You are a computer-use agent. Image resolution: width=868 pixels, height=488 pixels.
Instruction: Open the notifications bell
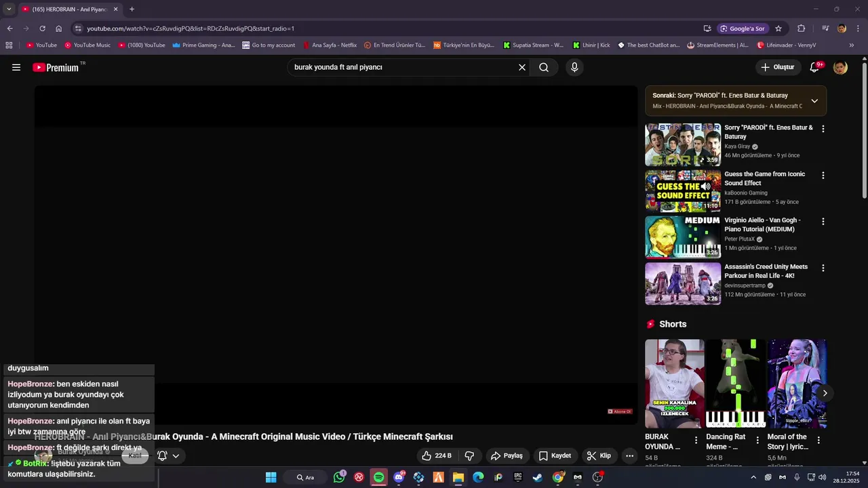coord(814,67)
